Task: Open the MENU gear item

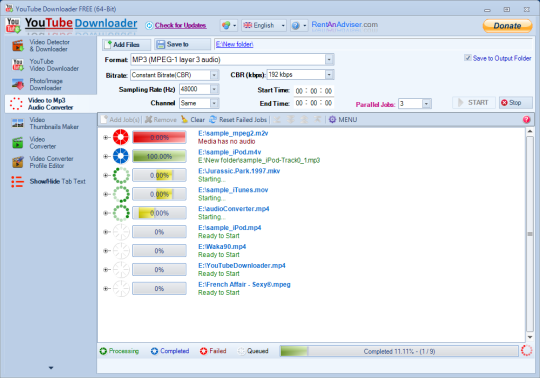Action: (x=343, y=120)
